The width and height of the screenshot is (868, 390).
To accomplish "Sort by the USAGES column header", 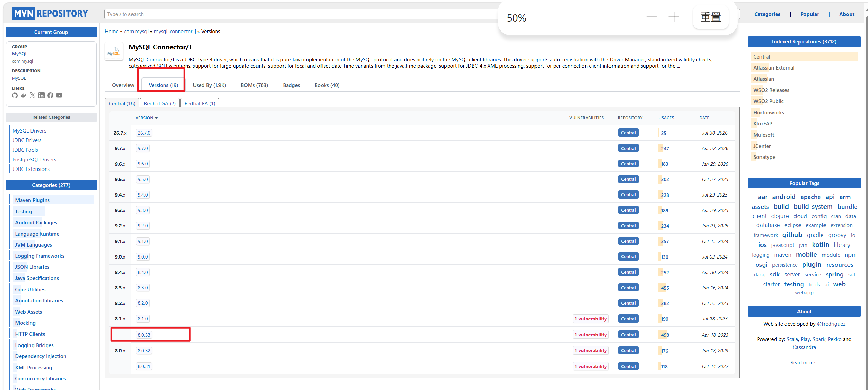I will 666,118.
